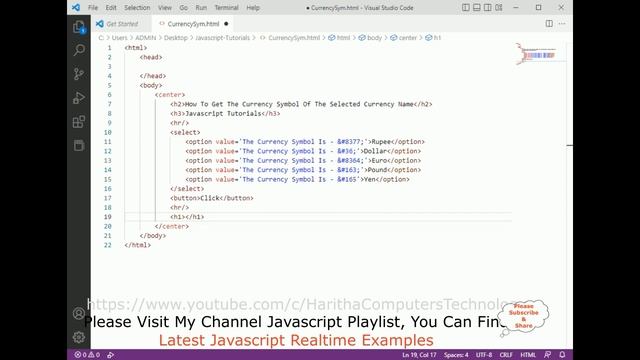
Task: Open Run and Debug view
Action: point(79,98)
